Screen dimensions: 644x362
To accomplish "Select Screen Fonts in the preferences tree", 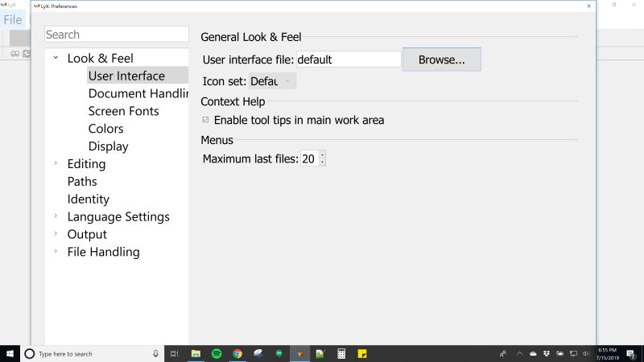I will tap(124, 111).
